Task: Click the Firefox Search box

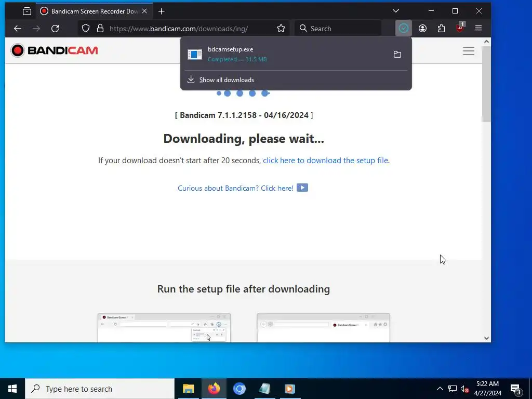Action: (338, 29)
